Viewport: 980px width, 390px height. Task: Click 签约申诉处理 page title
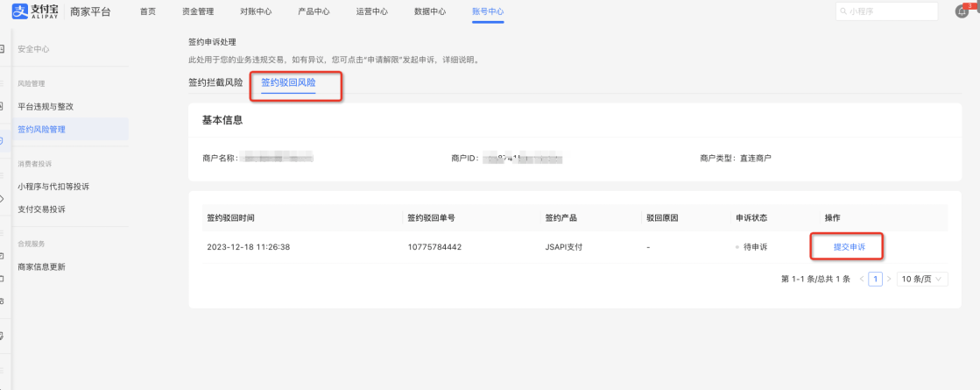(213, 42)
